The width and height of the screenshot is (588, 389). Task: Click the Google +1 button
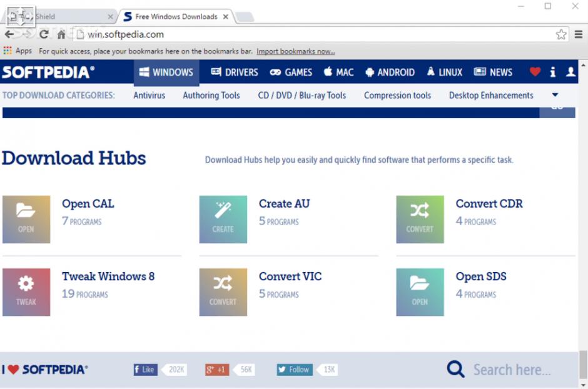[217, 370]
